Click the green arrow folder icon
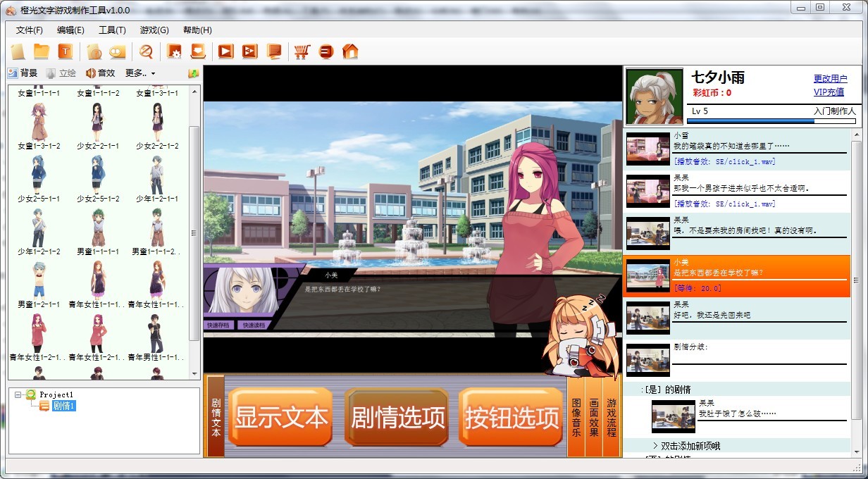The height and width of the screenshot is (479, 868). tap(193, 73)
